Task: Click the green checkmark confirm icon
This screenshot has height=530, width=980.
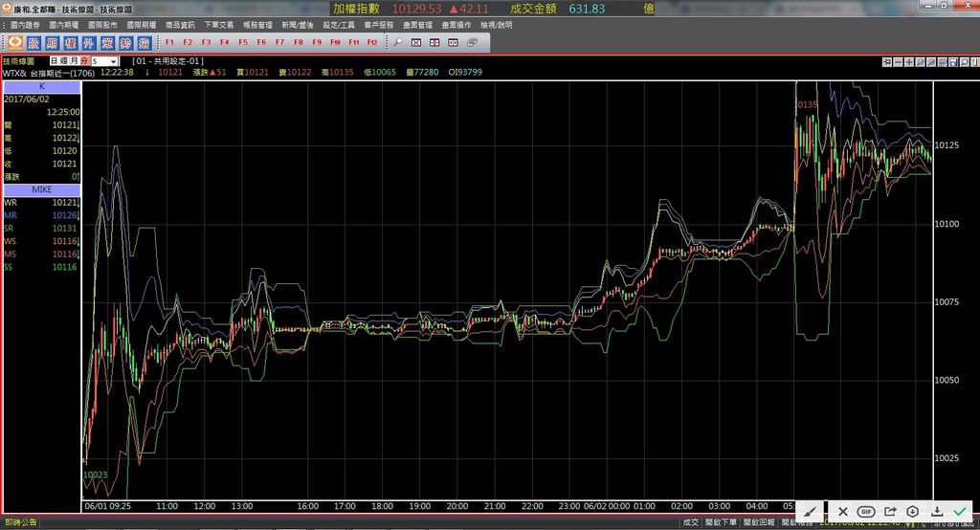Action: (x=959, y=511)
